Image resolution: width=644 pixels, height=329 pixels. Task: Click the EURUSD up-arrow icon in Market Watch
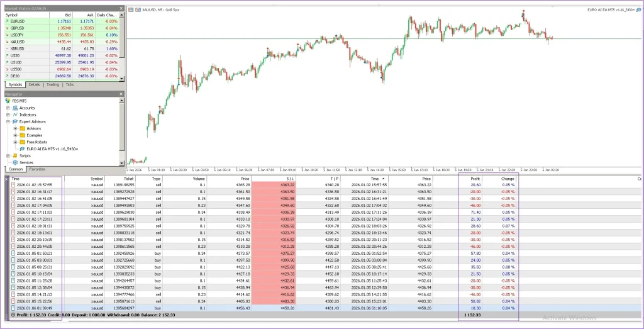click(8, 21)
